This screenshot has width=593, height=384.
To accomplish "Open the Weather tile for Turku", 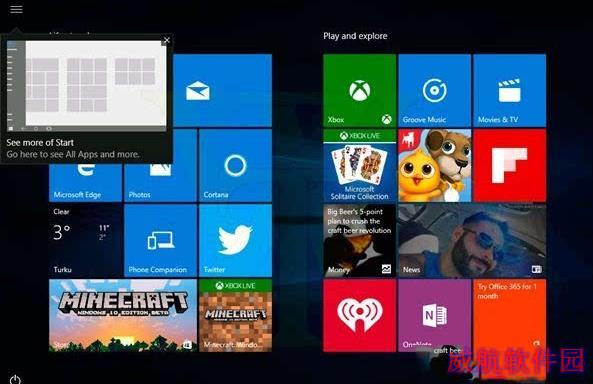I will [x=85, y=241].
